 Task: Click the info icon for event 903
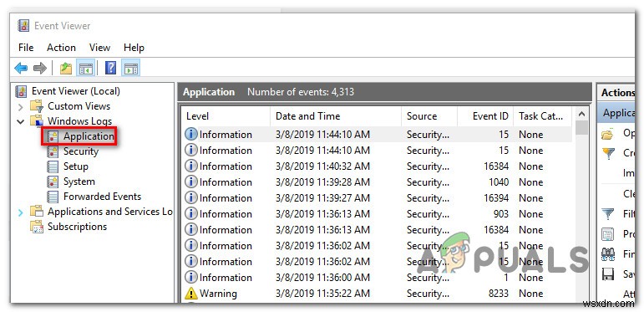[x=191, y=214]
